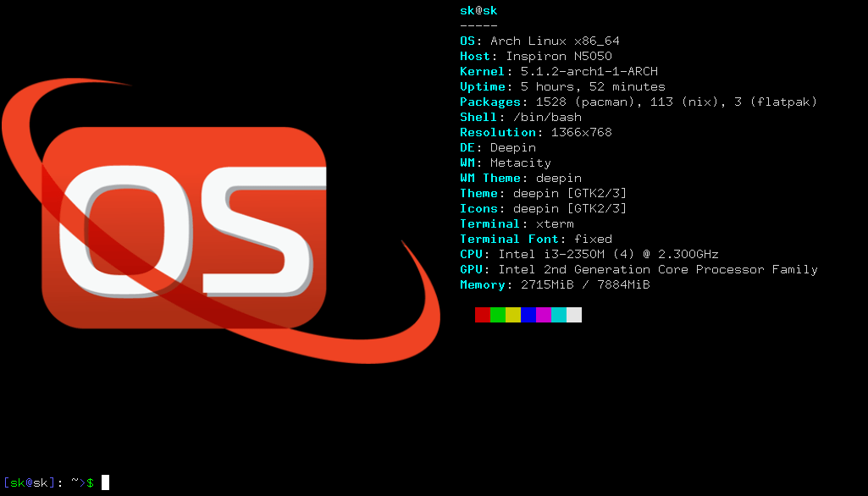Click the red color block
Image resolution: width=868 pixels, height=496 pixels.
pyautogui.click(x=483, y=315)
